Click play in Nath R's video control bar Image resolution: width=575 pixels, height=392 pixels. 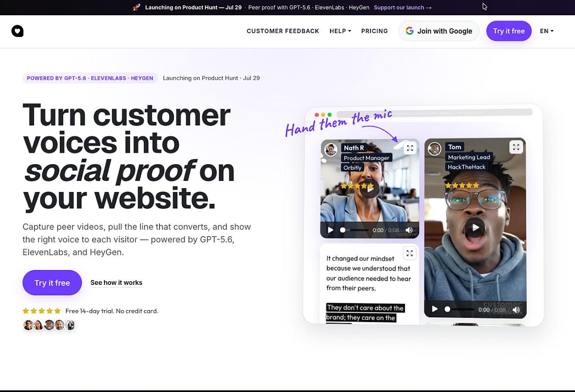click(x=330, y=230)
